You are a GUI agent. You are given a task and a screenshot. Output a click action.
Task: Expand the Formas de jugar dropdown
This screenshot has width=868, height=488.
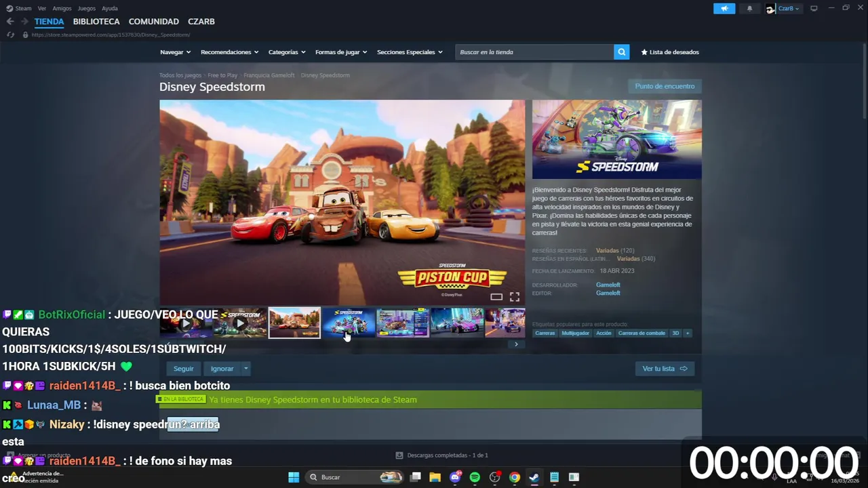[341, 52]
